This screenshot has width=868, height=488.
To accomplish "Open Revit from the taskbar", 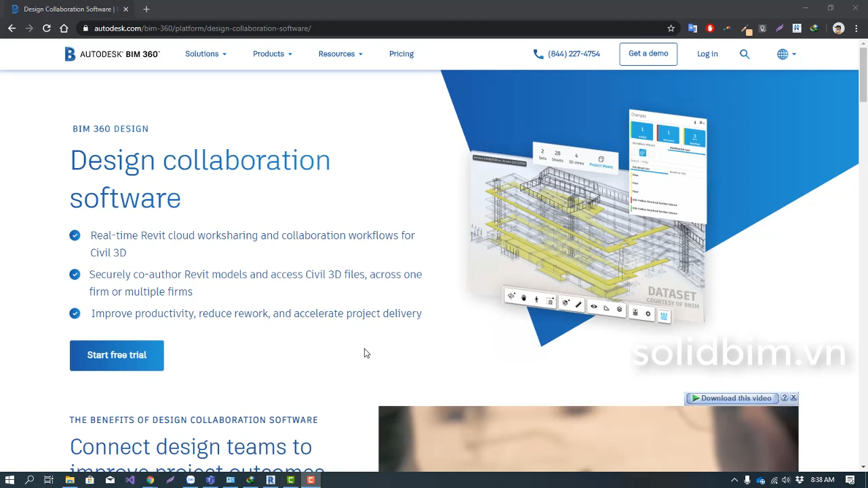I will 271,480.
